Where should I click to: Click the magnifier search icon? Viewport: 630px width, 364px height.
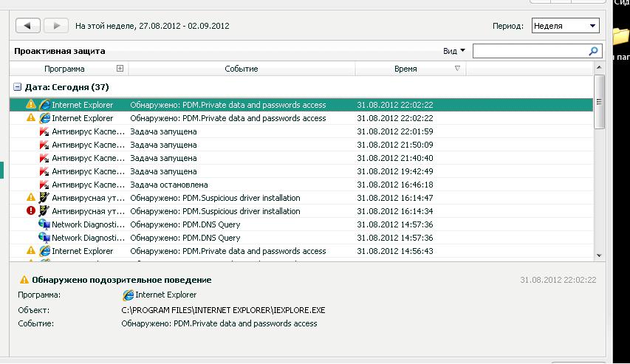coord(593,51)
